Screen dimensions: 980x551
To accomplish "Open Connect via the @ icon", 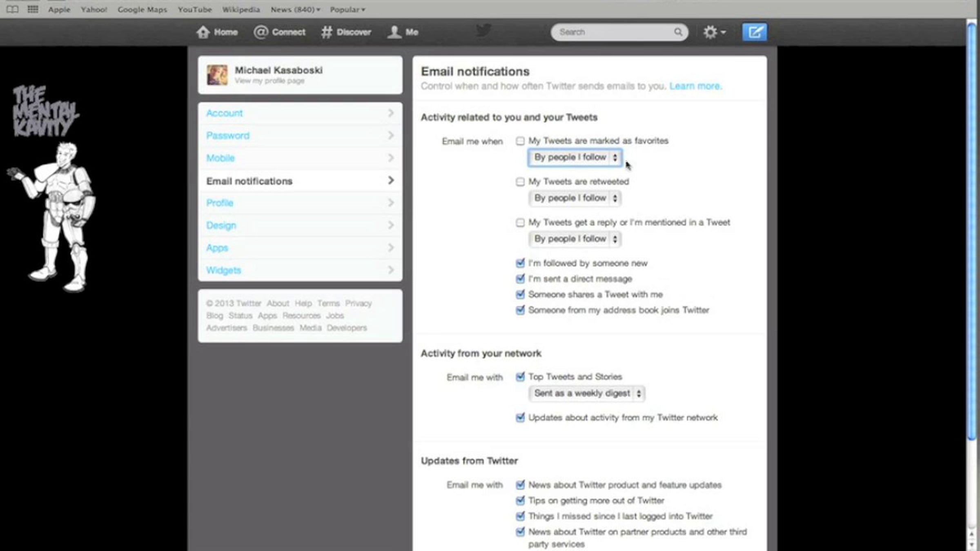I will point(261,32).
